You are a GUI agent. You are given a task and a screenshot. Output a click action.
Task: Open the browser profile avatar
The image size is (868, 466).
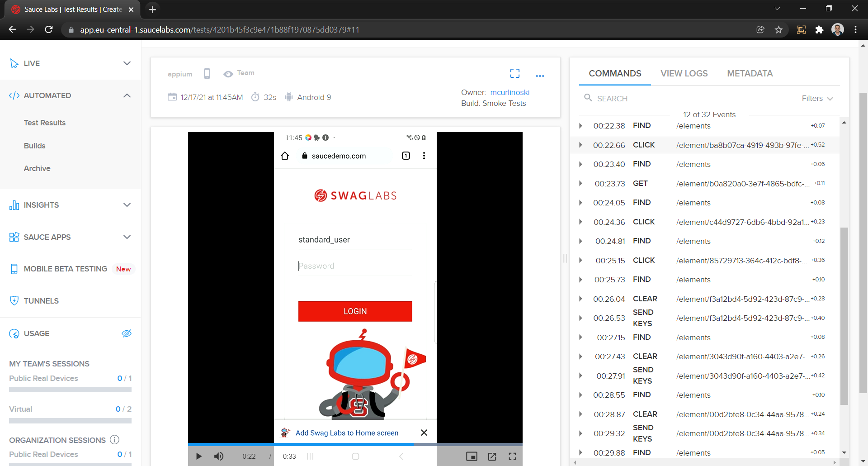tap(838, 29)
